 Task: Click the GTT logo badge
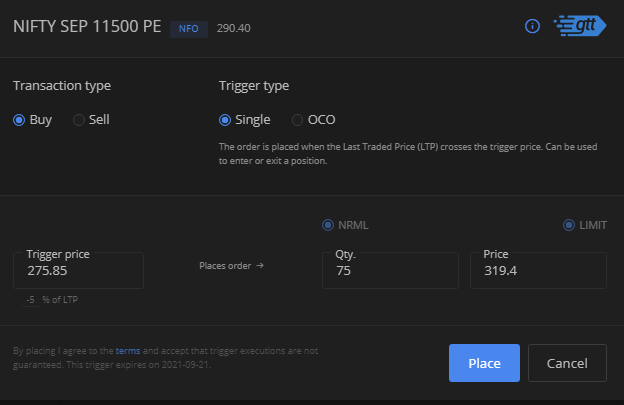580,26
